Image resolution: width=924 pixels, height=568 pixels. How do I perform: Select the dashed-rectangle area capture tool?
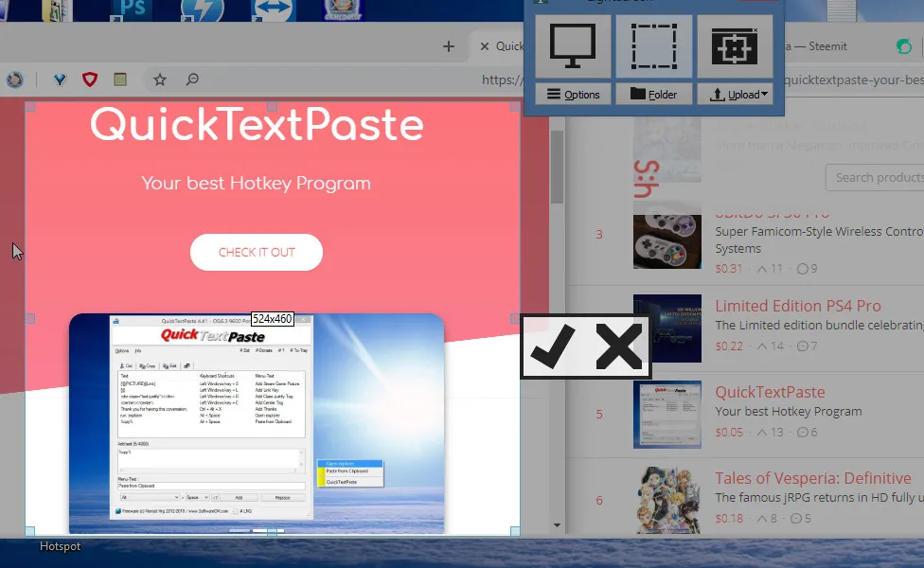(653, 46)
